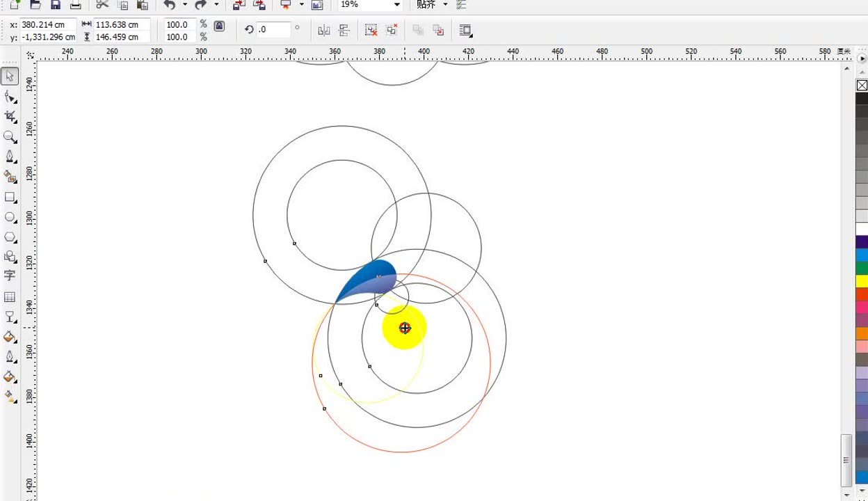Expand the Redo history dropdown
Screen dimensions: 868x501
click(x=216, y=4)
